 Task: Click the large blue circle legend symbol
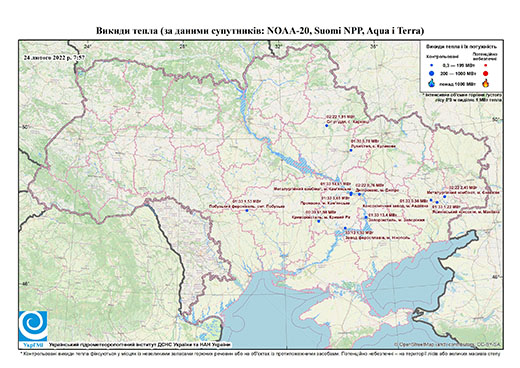432,73
